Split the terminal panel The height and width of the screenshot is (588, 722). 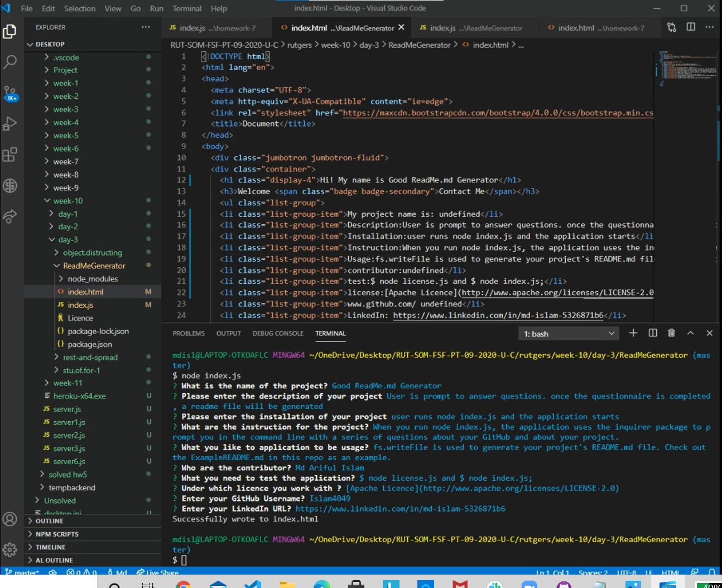[x=653, y=333]
